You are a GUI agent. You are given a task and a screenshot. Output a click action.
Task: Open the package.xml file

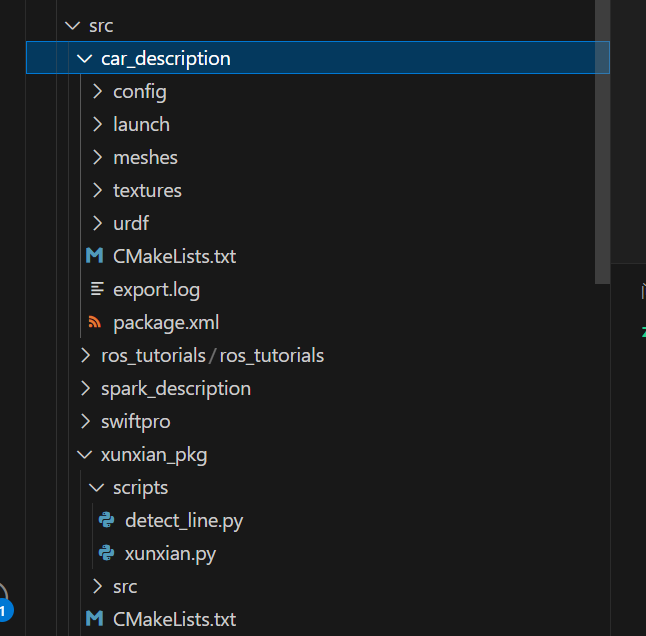coord(166,323)
